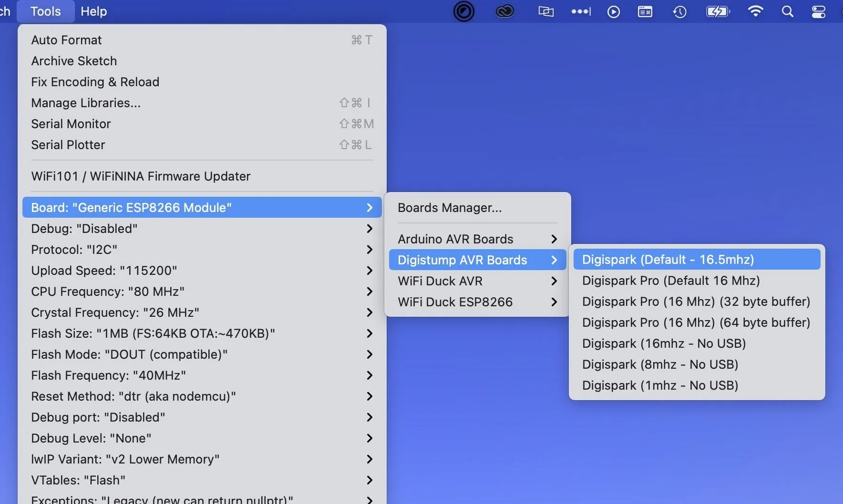Select Fix Encoding & Reload

[202, 82]
